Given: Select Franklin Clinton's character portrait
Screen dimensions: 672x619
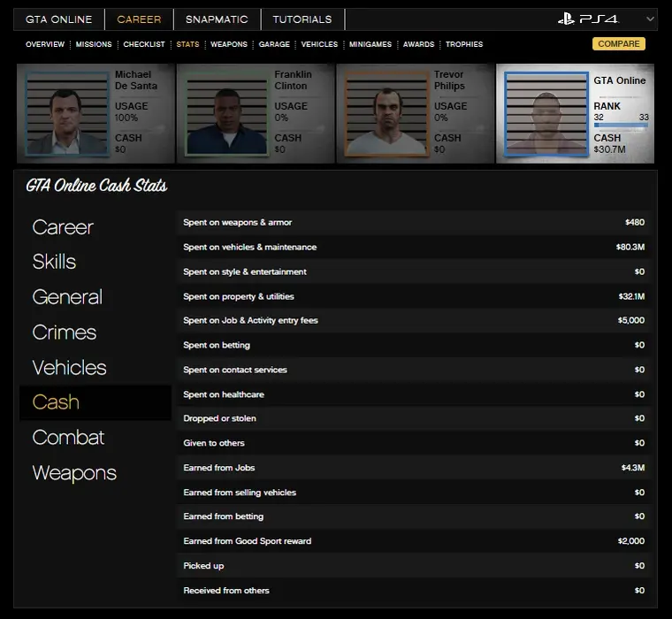Looking at the screenshot, I should click(x=218, y=113).
